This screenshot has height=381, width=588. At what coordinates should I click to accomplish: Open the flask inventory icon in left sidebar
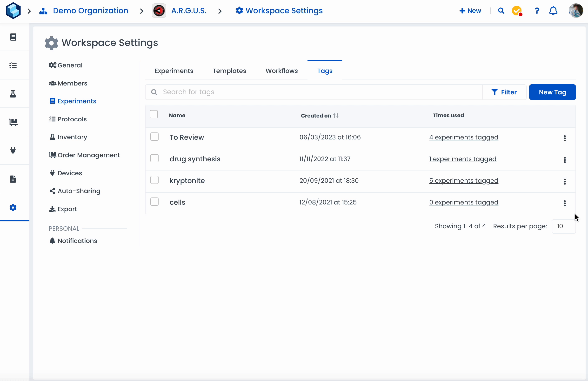pos(13,94)
